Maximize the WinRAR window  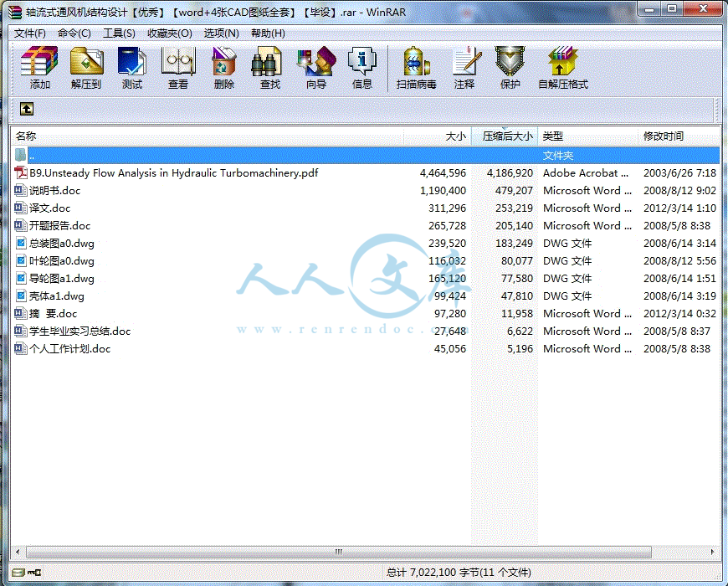coord(671,9)
